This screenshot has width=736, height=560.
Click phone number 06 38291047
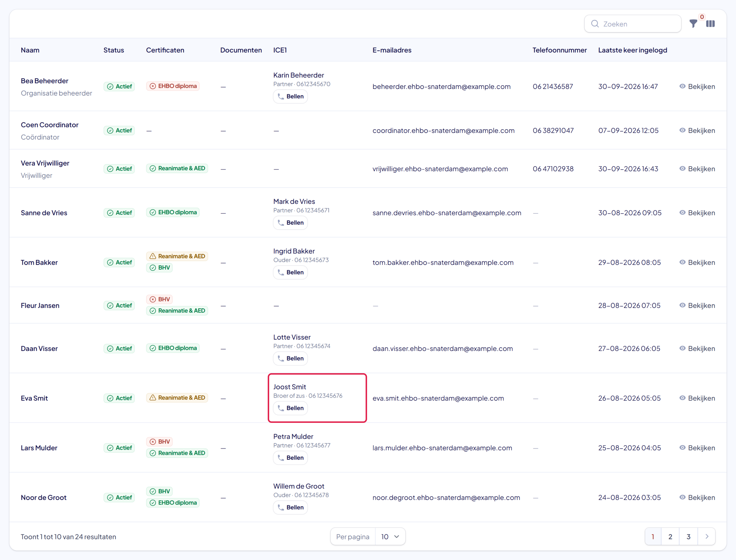pos(553,131)
